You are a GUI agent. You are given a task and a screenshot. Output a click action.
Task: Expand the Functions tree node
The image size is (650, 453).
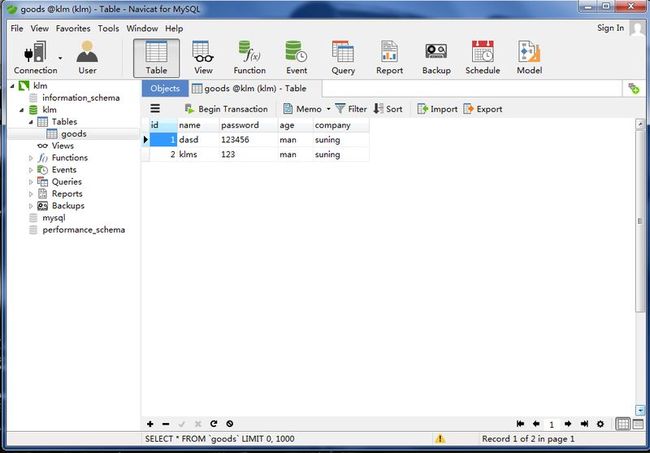click(x=31, y=158)
